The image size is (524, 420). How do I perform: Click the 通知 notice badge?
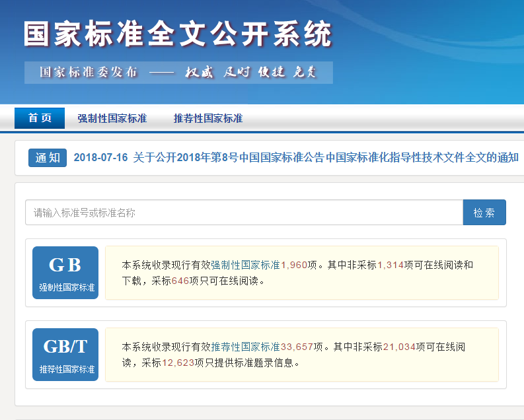coord(48,158)
